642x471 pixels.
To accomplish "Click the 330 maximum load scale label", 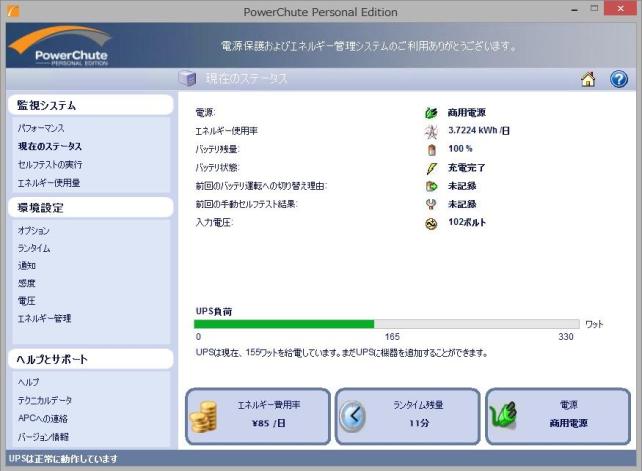I will point(566,337).
